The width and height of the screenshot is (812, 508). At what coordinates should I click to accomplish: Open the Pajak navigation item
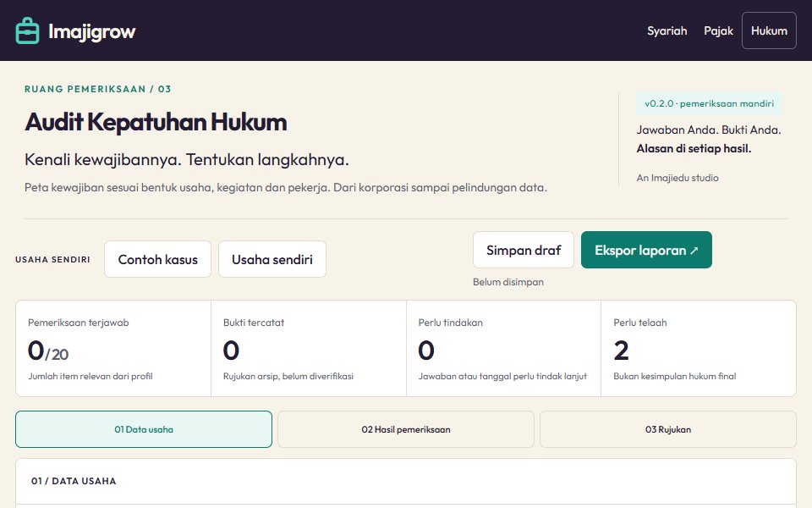(718, 30)
